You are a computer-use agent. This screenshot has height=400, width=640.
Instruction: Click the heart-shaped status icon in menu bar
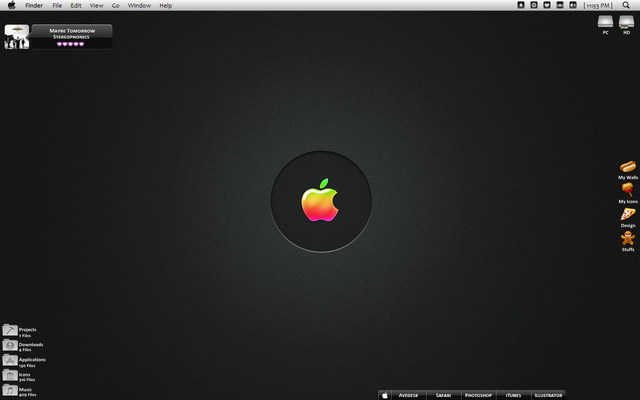(547, 5)
